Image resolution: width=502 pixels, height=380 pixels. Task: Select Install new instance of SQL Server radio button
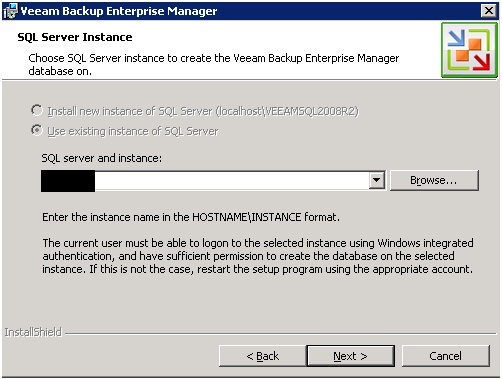pos(37,110)
